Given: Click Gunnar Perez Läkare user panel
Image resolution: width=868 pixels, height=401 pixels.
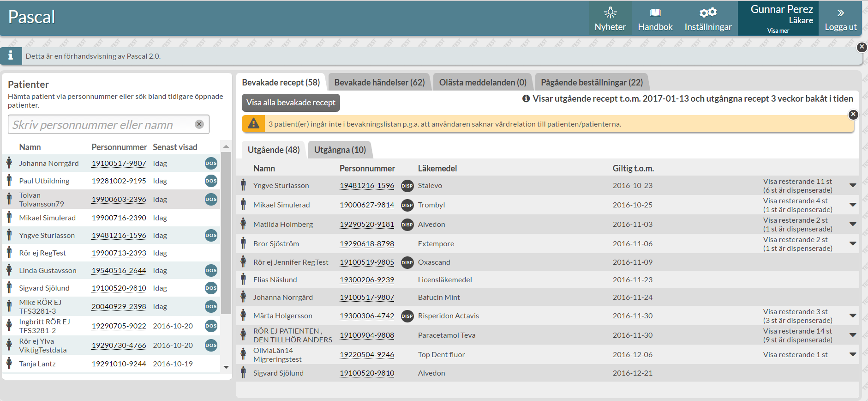Looking at the screenshot, I should [x=778, y=18].
